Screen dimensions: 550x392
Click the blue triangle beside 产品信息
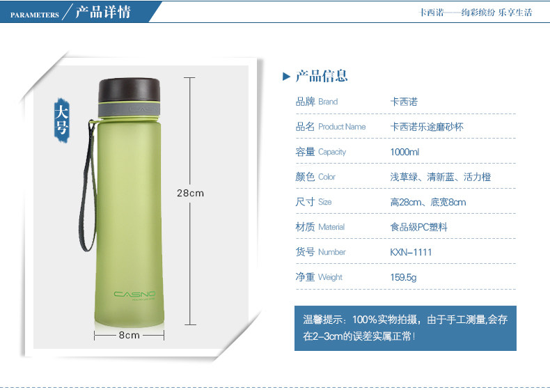tap(287, 76)
